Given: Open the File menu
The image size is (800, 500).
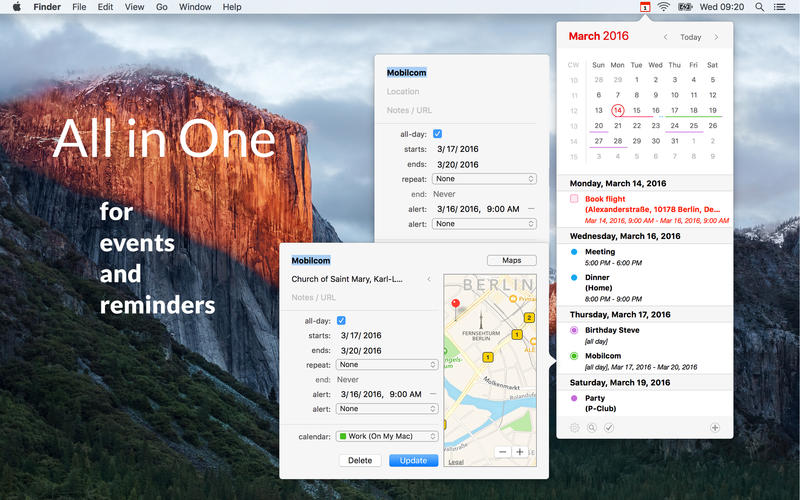Looking at the screenshot, I should (x=79, y=7).
